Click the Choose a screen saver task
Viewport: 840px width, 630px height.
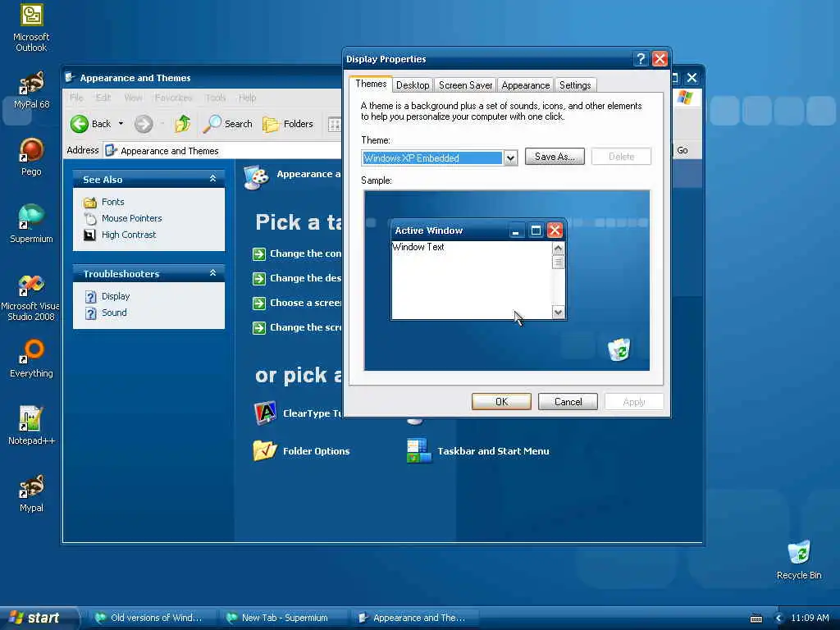click(305, 303)
